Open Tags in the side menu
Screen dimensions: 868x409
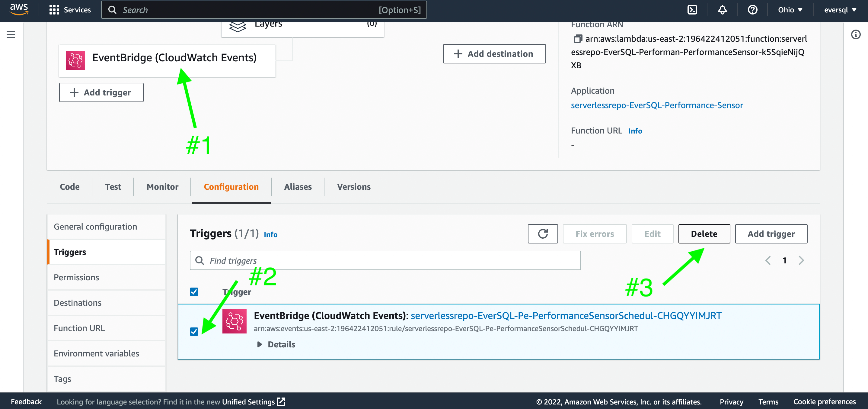click(107, 379)
